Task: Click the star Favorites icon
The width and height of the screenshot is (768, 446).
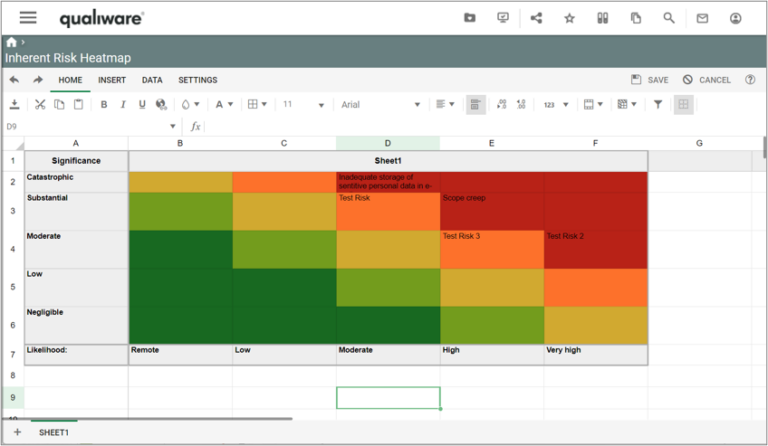Action: pyautogui.click(x=569, y=18)
